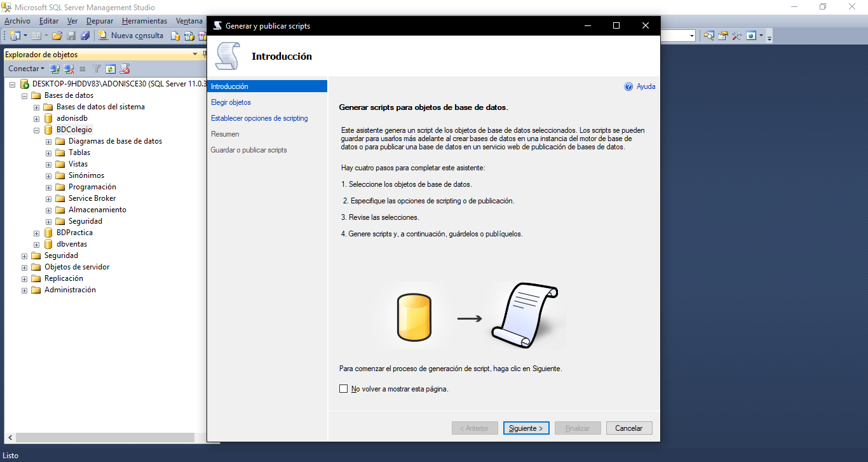Refresh the Explorador de objetos tree
The width and height of the screenshot is (868, 462).
(x=110, y=68)
